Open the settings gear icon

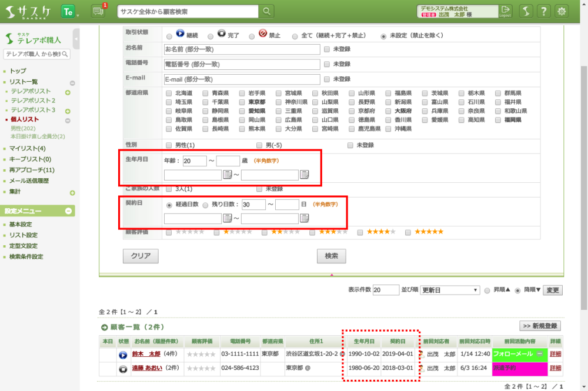click(562, 11)
